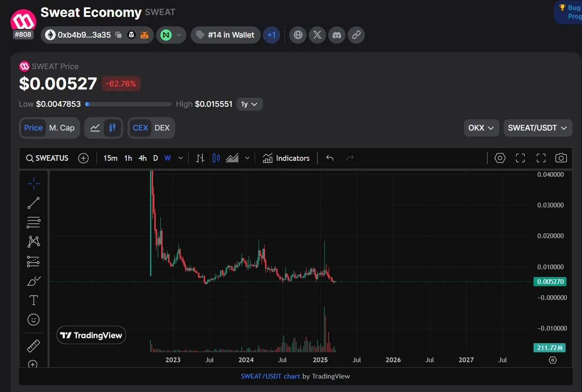This screenshot has width=582, height=392.
Task: Open the X (Twitter) profile icon
Action: (x=317, y=35)
